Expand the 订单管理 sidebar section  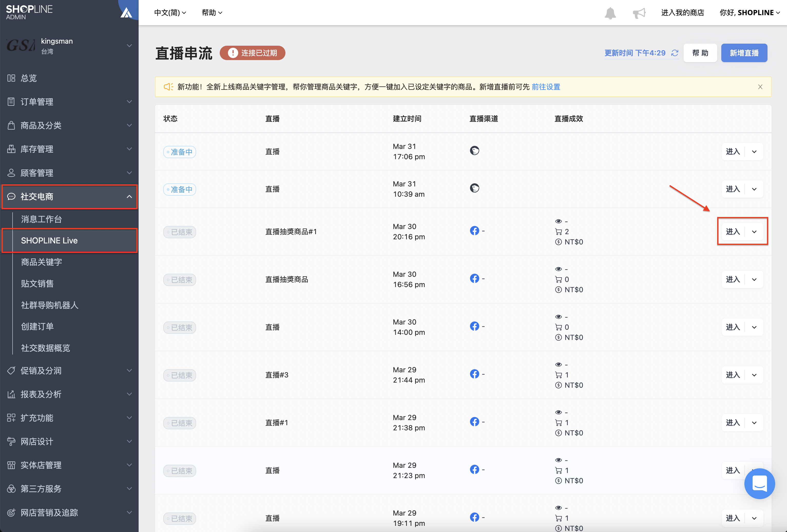pos(69,102)
